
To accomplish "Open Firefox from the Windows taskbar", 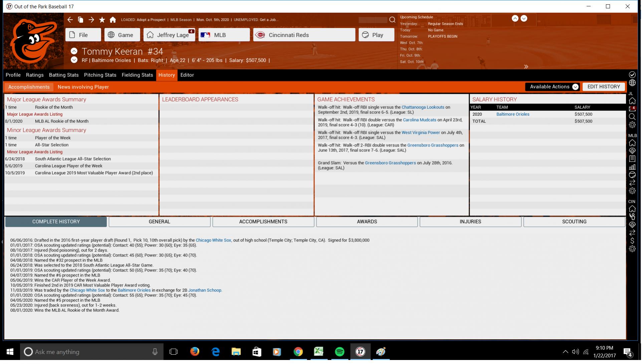I will [x=195, y=352].
